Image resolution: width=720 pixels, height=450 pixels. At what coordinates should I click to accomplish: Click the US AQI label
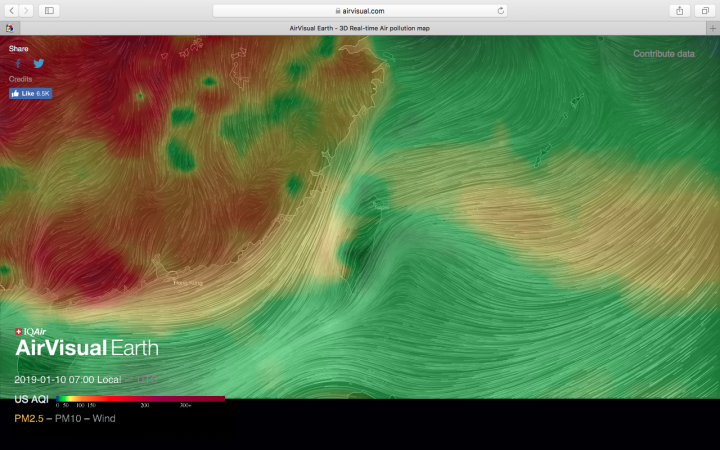click(31, 399)
